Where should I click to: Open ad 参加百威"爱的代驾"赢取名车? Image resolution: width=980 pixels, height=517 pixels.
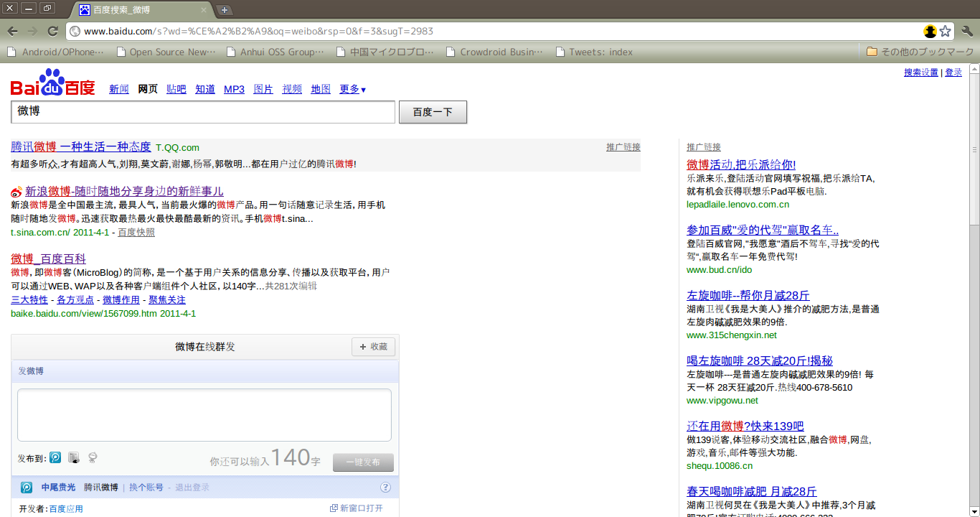[x=763, y=230]
